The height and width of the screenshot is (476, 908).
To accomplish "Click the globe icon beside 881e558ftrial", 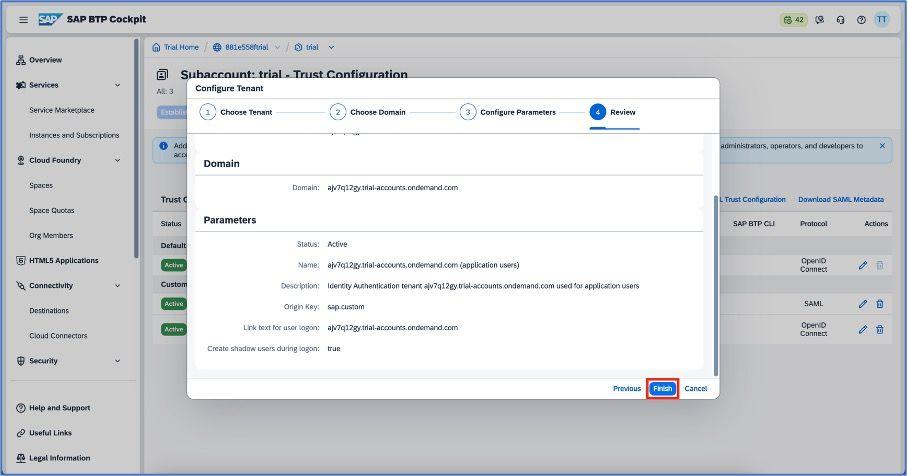I will (x=217, y=47).
